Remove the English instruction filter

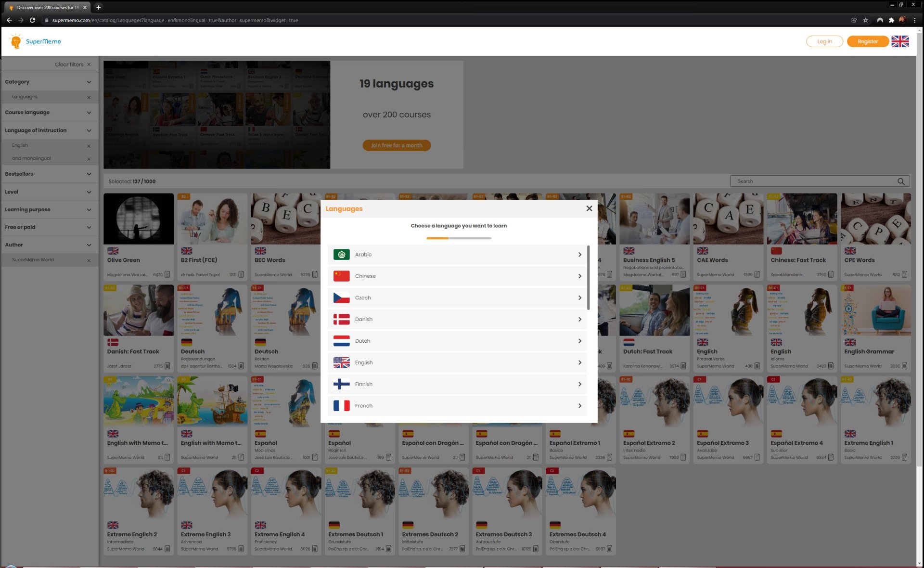click(89, 146)
